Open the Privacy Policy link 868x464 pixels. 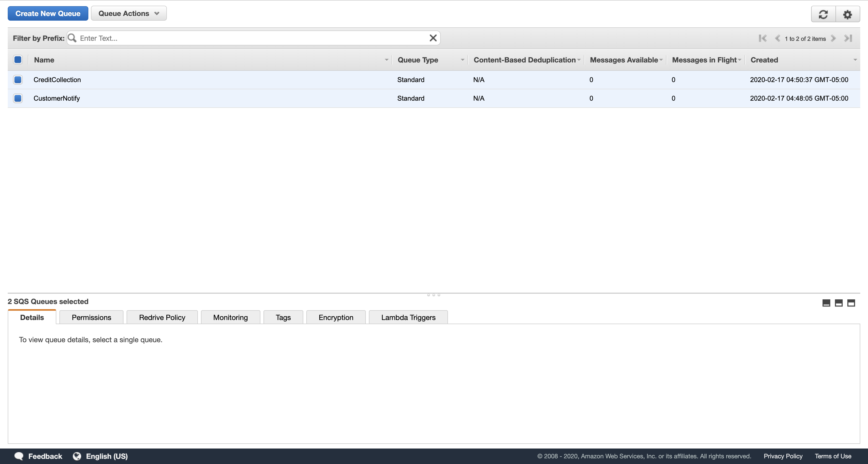(783, 456)
